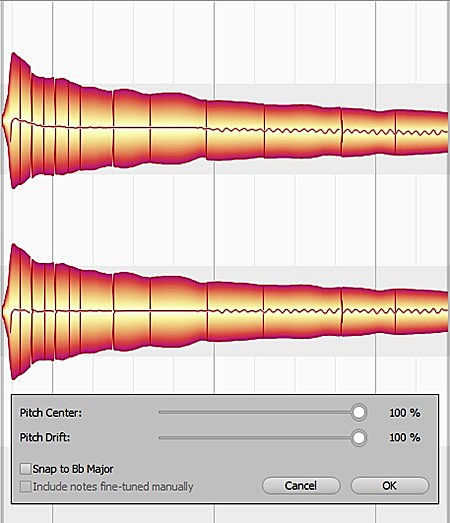
Task: Click the Snap to Bb Major label
Action: coord(73,469)
